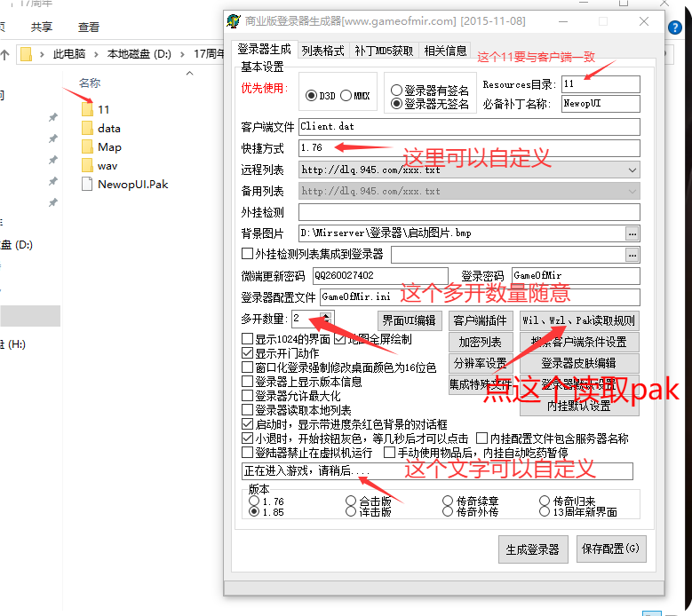Image resolution: width=692 pixels, height=616 pixels.
Task: Toggle 登录器允许最大化 checkbox
Action: click(x=247, y=396)
